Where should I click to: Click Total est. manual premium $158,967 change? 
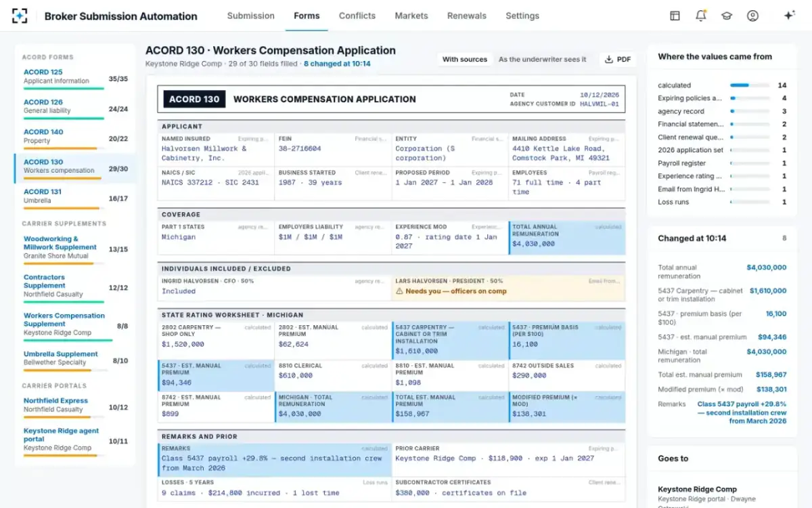coord(722,375)
